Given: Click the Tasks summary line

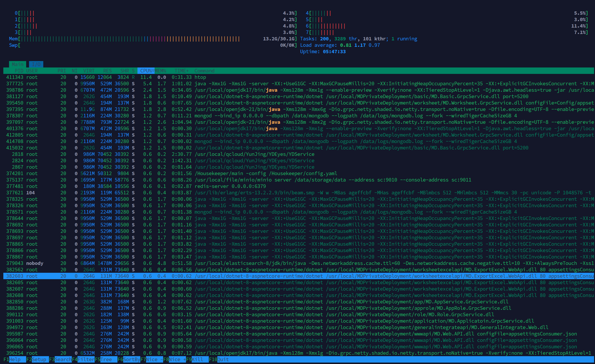Looking at the screenshot, I should click(x=359, y=39).
